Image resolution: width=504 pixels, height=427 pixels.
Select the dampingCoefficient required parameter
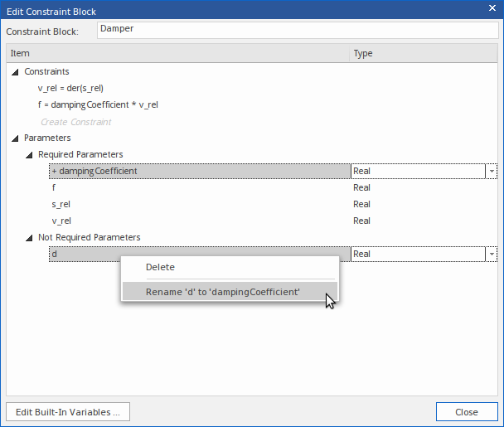coord(97,171)
